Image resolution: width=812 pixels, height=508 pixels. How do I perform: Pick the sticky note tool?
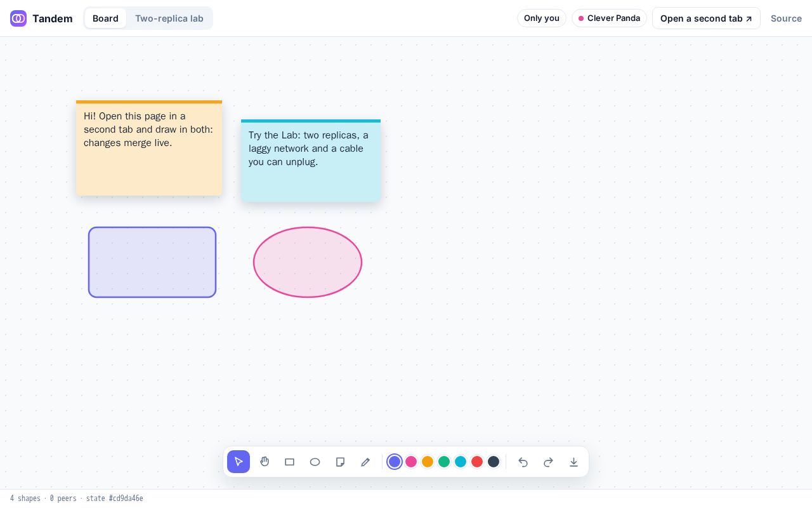tap(340, 462)
